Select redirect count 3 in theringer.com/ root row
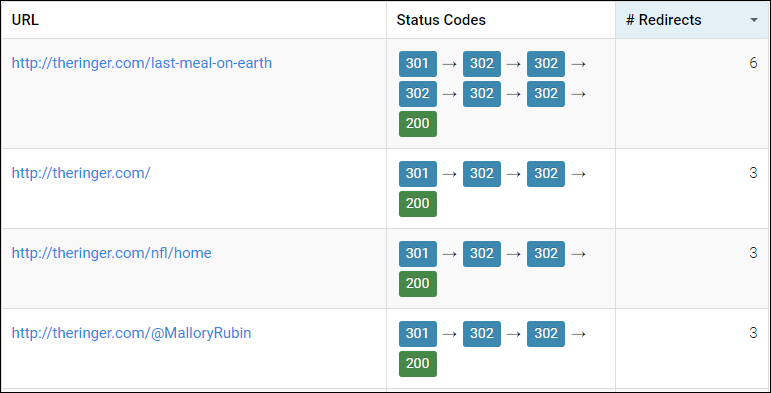This screenshot has width=771, height=393. pyautogui.click(x=753, y=173)
